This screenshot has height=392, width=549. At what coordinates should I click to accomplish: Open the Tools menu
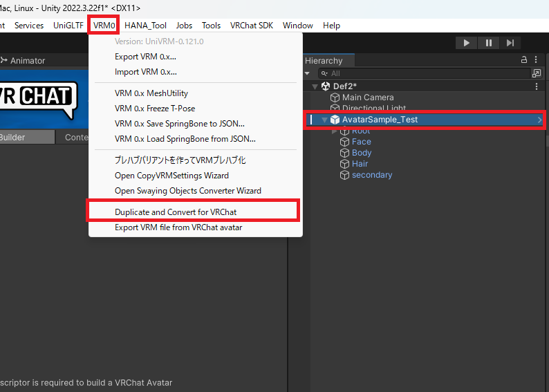click(211, 26)
